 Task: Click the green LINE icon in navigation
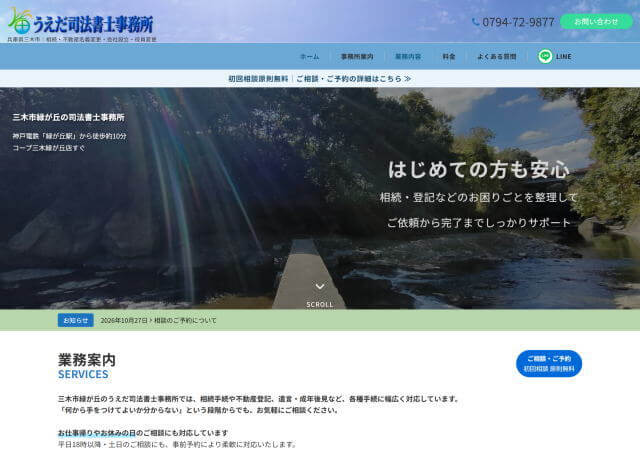coord(545,56)
